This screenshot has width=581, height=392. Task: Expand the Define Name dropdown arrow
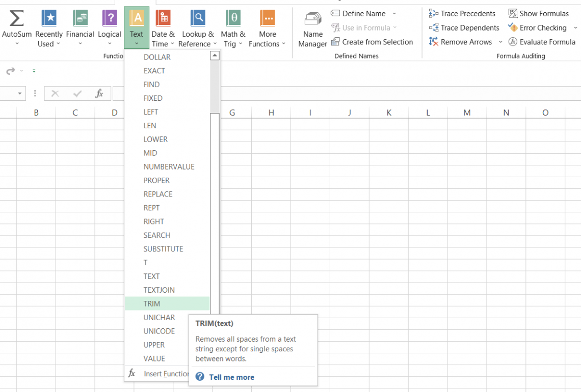point(394,14)
